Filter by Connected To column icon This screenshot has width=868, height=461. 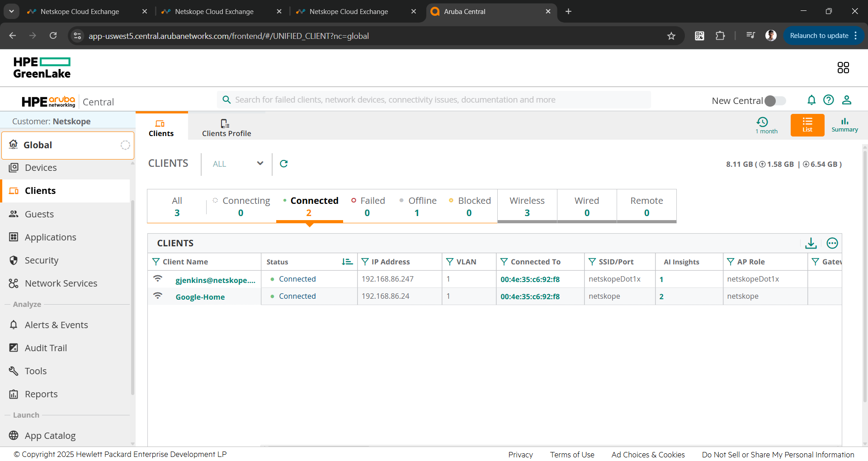tap(504, 262)
